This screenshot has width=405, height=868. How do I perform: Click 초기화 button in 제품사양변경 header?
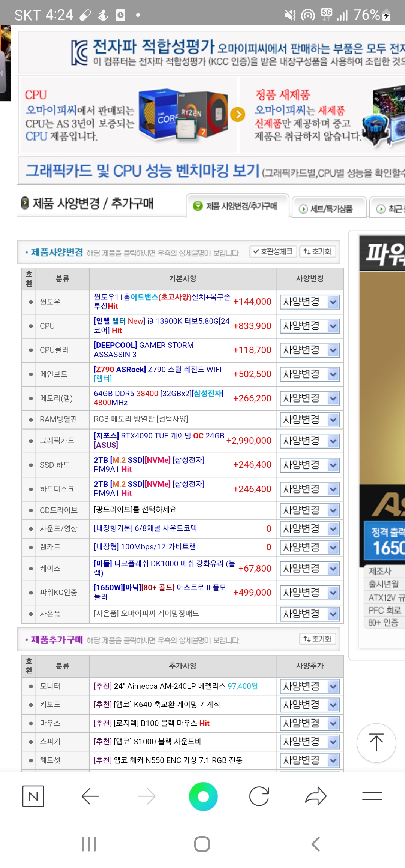pos(318,251)
